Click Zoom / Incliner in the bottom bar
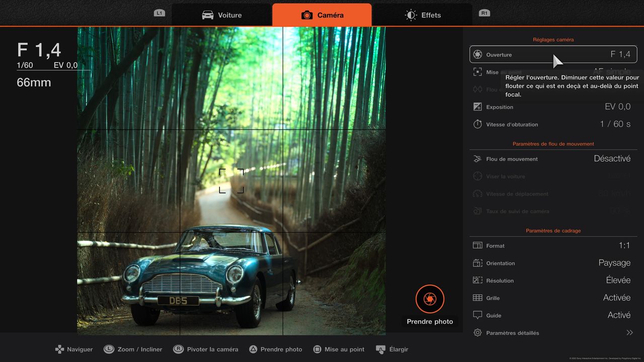Viewport: 644px width, 362px height. click(x=140, y=349)
